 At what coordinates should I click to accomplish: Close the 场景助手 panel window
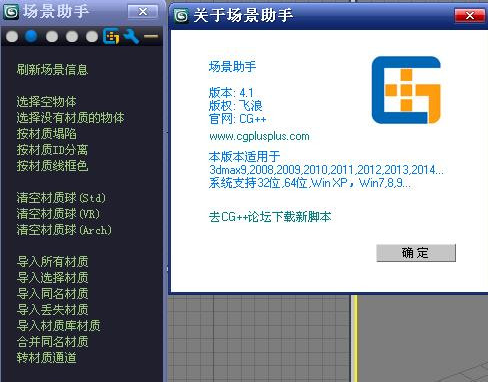pyautogui.click(x=143, y=12)
